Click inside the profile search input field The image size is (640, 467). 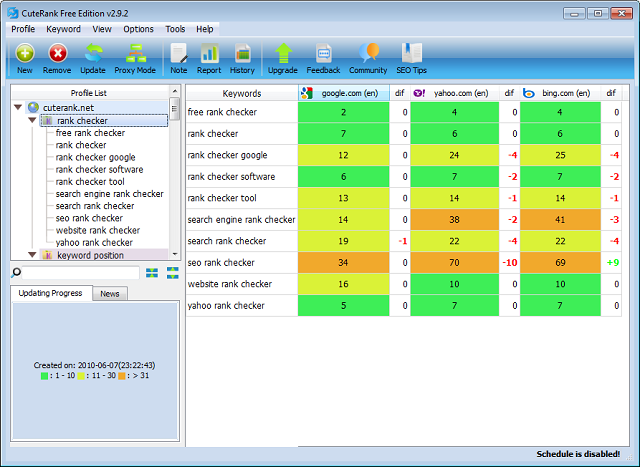(x=80, y=273)
